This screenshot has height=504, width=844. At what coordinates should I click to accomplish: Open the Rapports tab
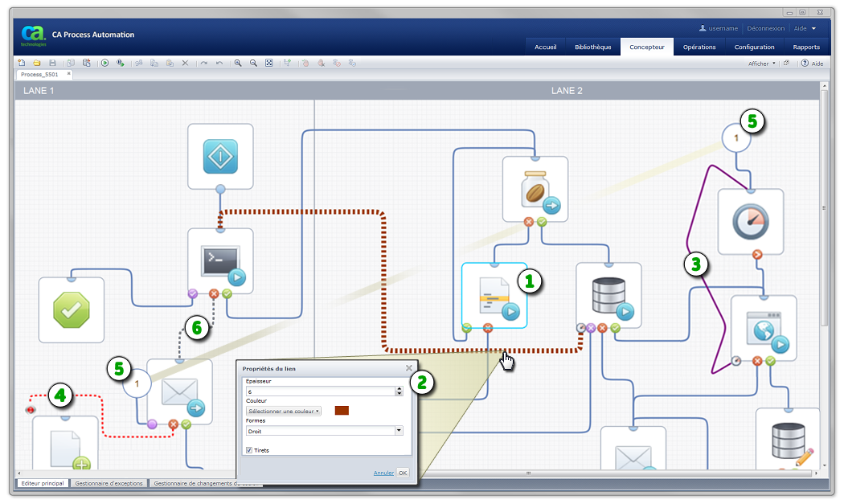[805, 47]
